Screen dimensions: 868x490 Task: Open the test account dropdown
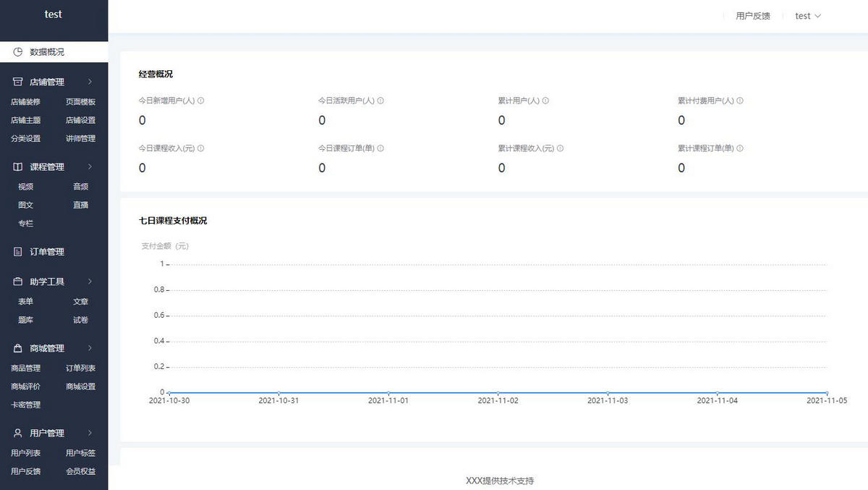pyautogui.click(x=808, y=16)
